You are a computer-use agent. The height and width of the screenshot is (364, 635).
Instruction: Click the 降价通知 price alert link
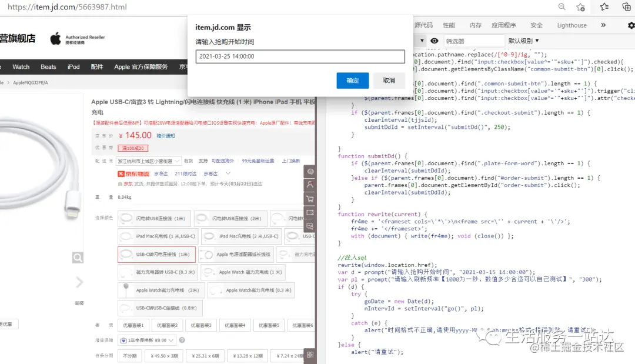point(166,136)
